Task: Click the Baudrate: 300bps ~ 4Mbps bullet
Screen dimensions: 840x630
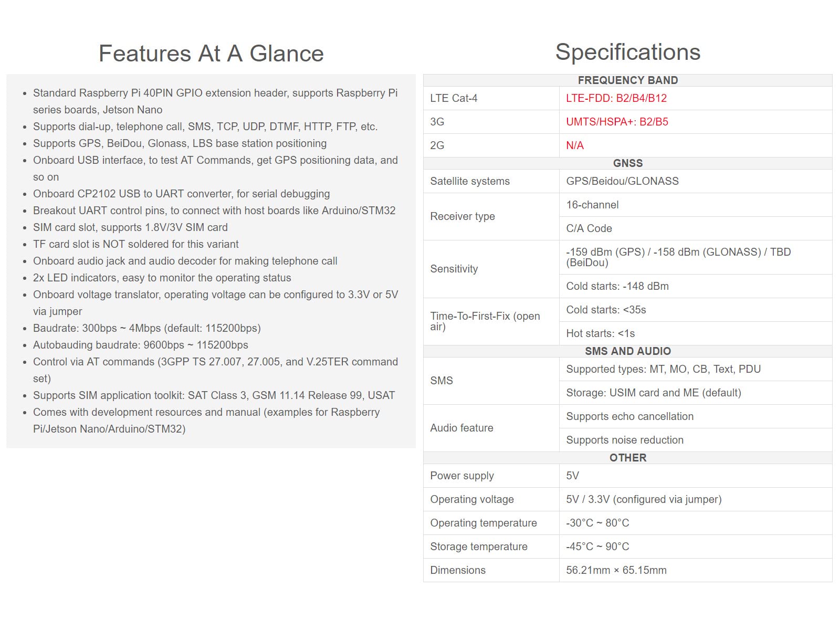Action: click(146, 328)
